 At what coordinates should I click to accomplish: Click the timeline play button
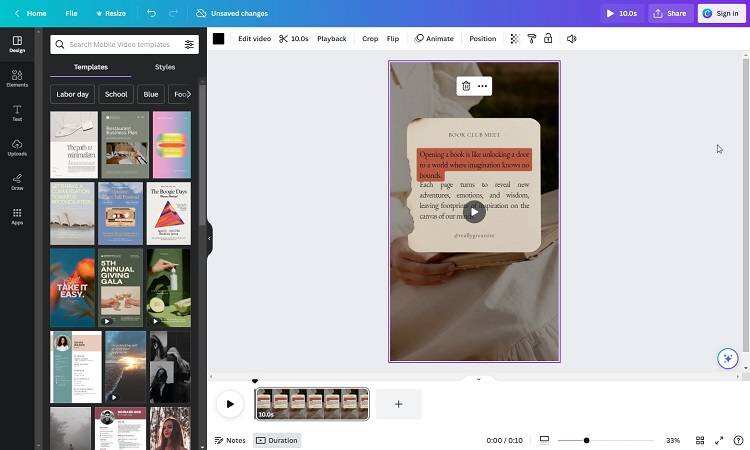230,404
